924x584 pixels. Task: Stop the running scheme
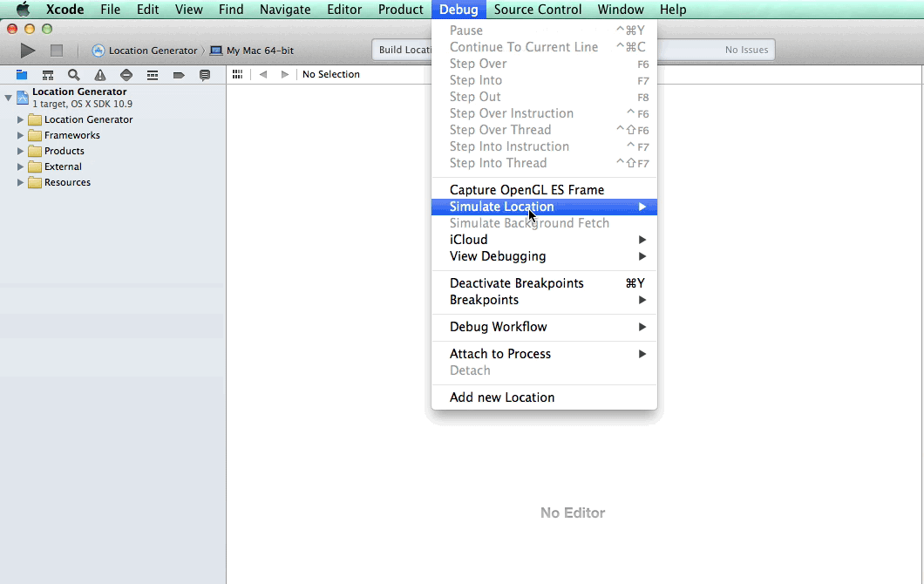(57, 51)
